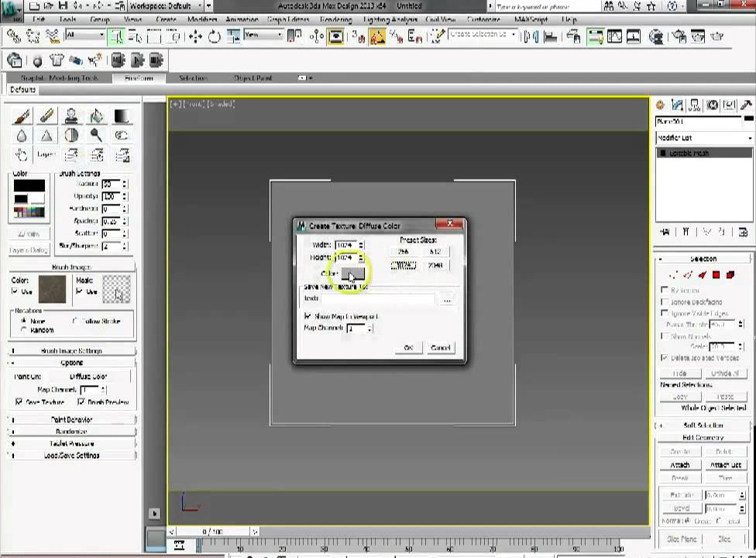The width and height of the screenshot is (756, 558).
Task: Select the Dodge tool
Action: coord(96,136)
